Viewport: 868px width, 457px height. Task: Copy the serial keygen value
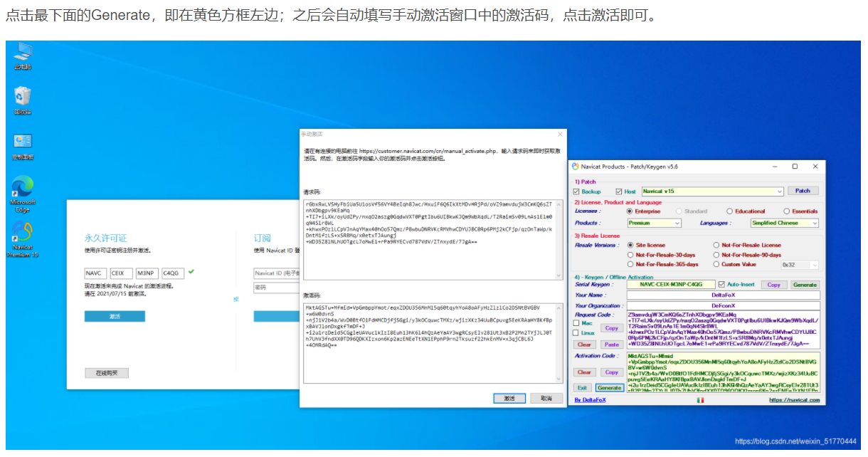pyautogui.click(x=773, y=285)
